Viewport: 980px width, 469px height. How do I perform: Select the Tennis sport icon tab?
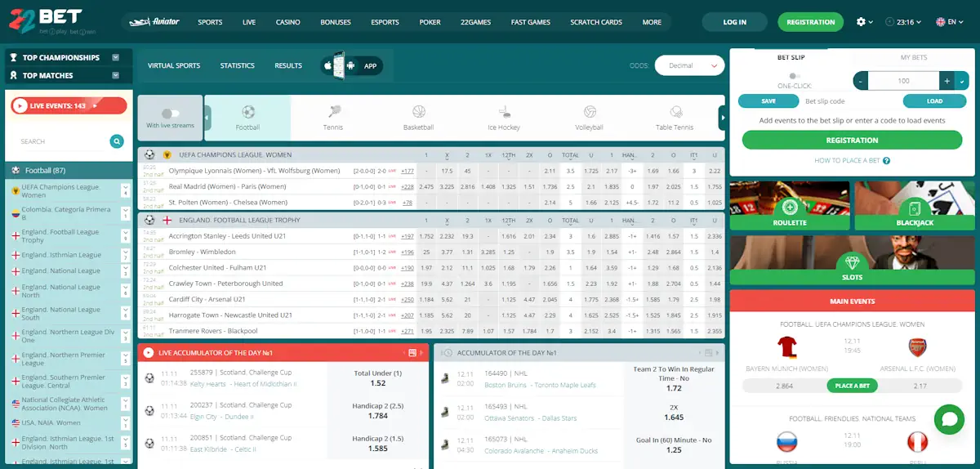click(333, 118)
